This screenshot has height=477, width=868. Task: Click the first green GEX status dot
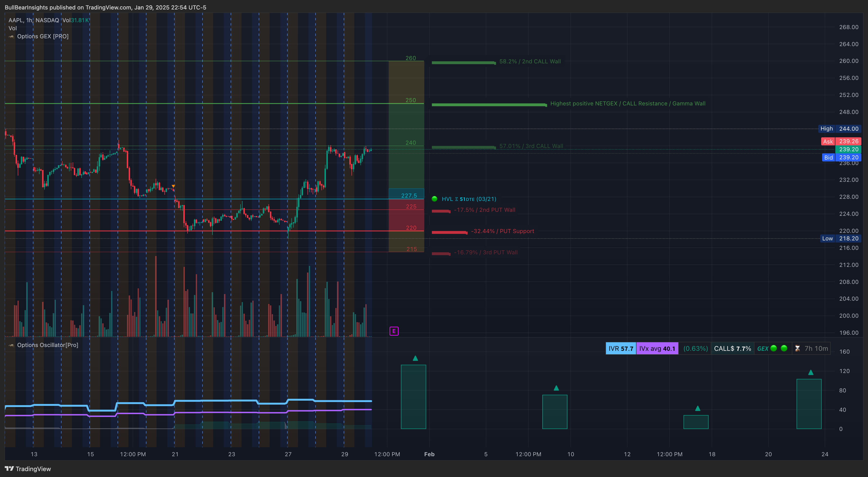tap(774, 348)
